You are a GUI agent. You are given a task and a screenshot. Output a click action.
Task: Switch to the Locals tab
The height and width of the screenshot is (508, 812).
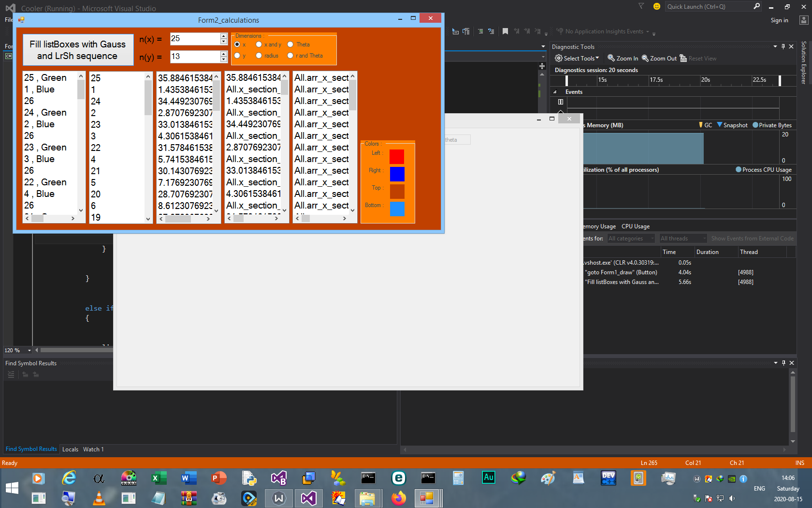(70, 449)
